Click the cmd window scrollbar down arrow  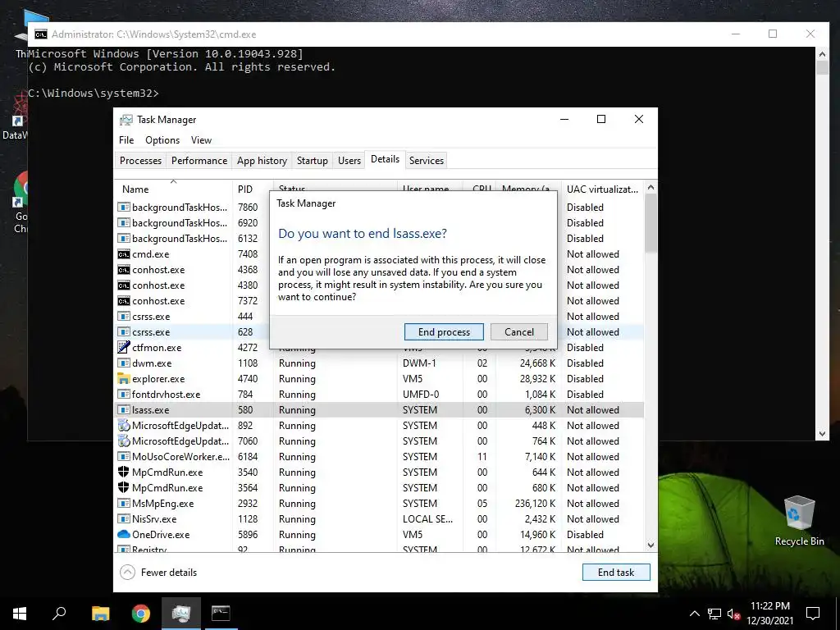click(822, 434)
